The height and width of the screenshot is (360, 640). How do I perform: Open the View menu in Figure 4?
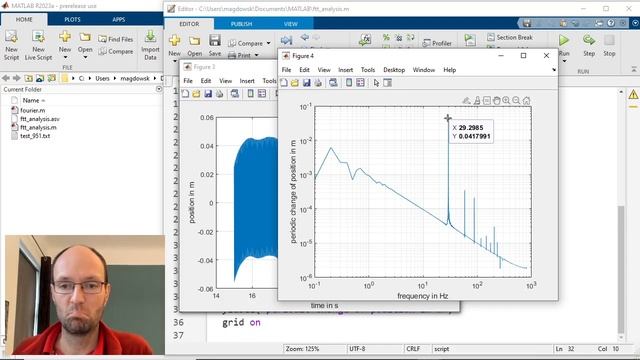(x=324, y=70)
